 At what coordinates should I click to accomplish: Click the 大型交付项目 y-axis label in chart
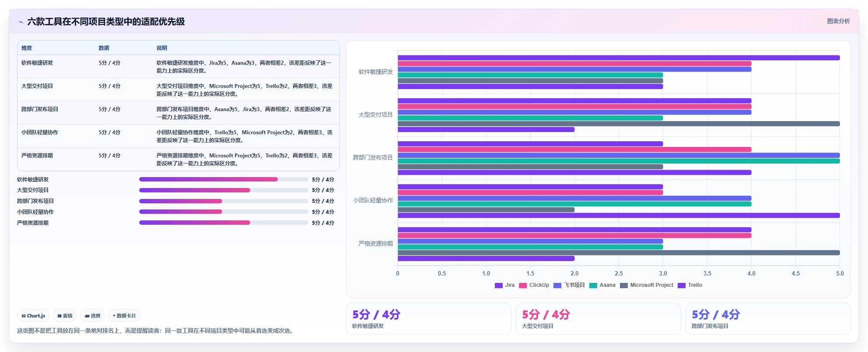click(376, 115)
